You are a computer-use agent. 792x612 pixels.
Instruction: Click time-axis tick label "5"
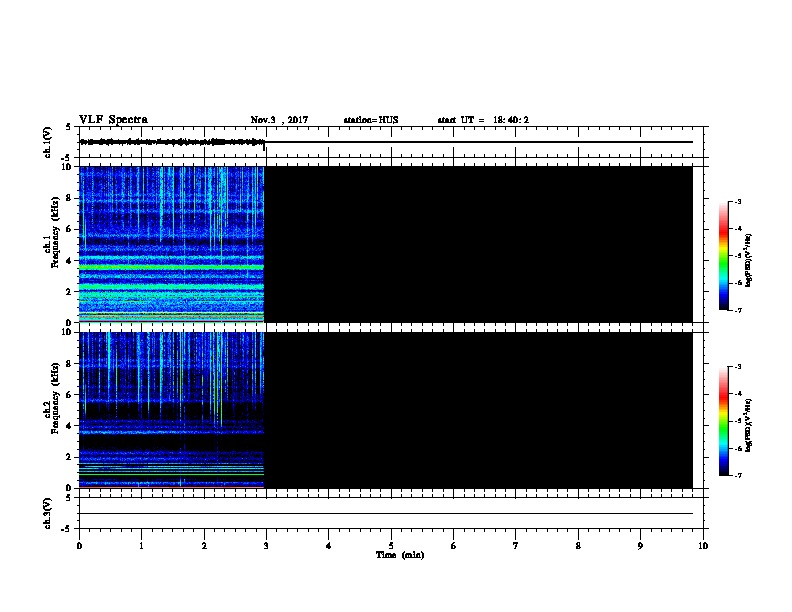[391, 545]
